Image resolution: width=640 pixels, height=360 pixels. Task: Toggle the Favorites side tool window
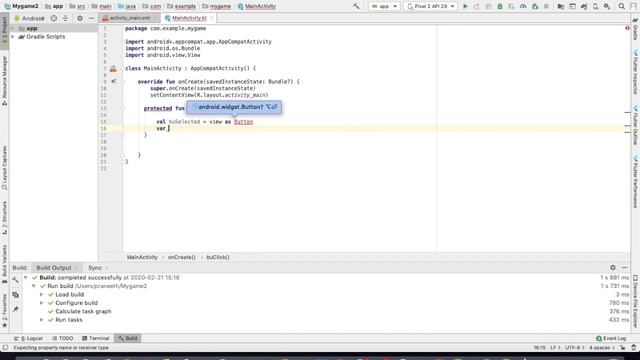pyautogui.click(x=4, y=311)
